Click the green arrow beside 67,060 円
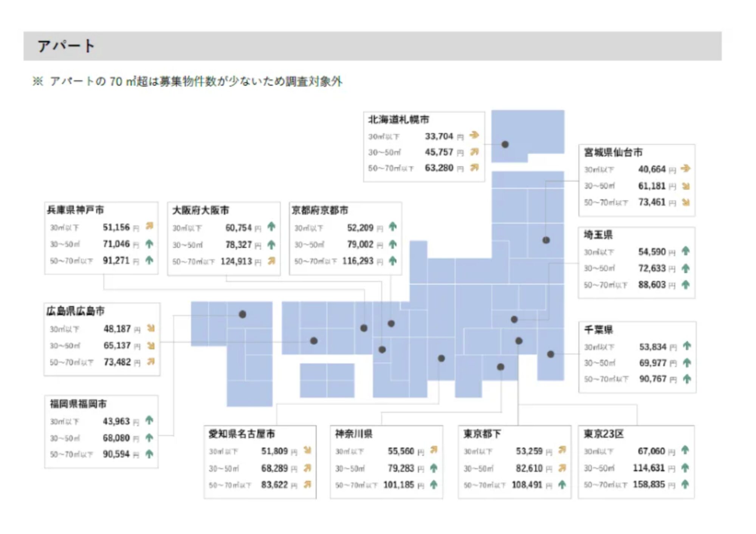This screenshot has width=756, height=534. pos(685,450)
